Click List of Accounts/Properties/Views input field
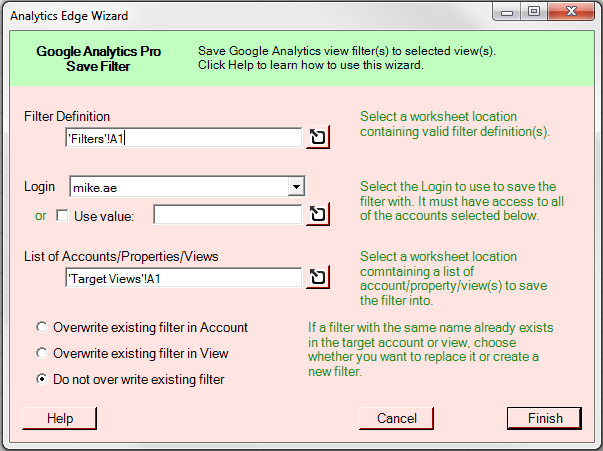This screenshot has height=451, width=603. click(x=184, y=278)
